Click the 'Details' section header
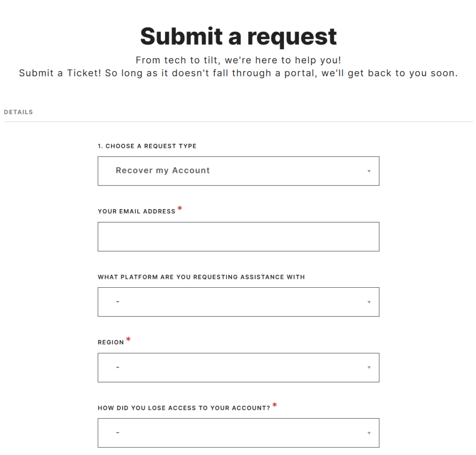Viewport: 476px width, 455px height. coord(18,112)
